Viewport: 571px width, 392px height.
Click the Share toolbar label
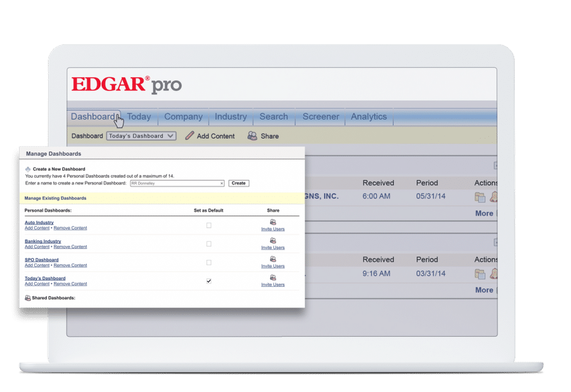(269, 136)
